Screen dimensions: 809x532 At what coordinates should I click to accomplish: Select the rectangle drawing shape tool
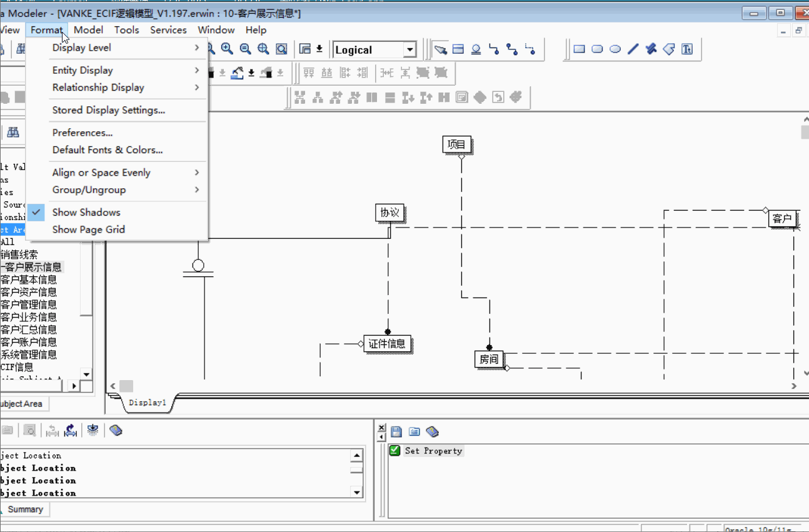pos(579,49)
